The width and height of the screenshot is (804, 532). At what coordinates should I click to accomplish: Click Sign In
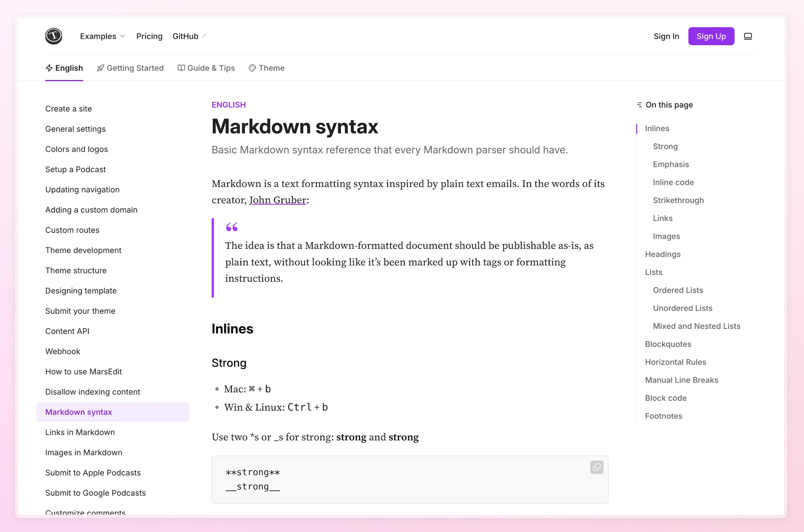666,36
